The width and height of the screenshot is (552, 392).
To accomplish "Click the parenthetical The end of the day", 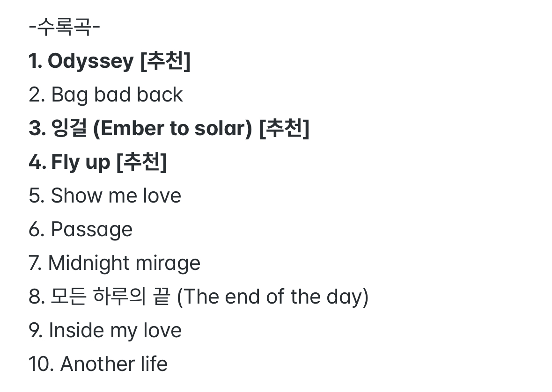I will pos(272,297).
